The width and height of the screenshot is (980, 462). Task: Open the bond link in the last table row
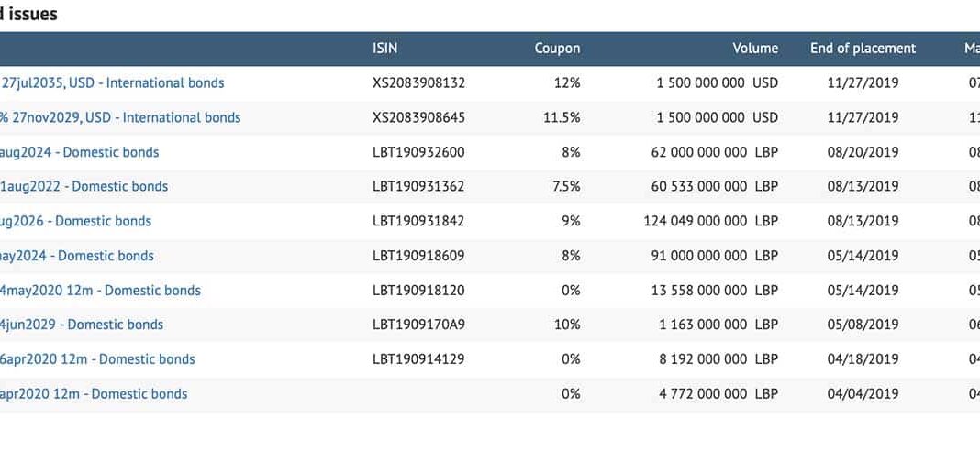95,394
